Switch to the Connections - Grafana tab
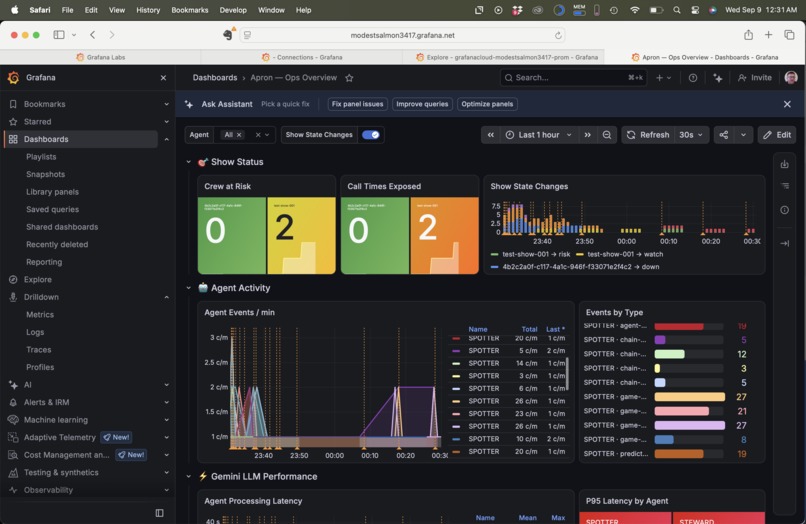Image resolution: width=806 pixels, height=524 pixels. (x=302, y=57)
